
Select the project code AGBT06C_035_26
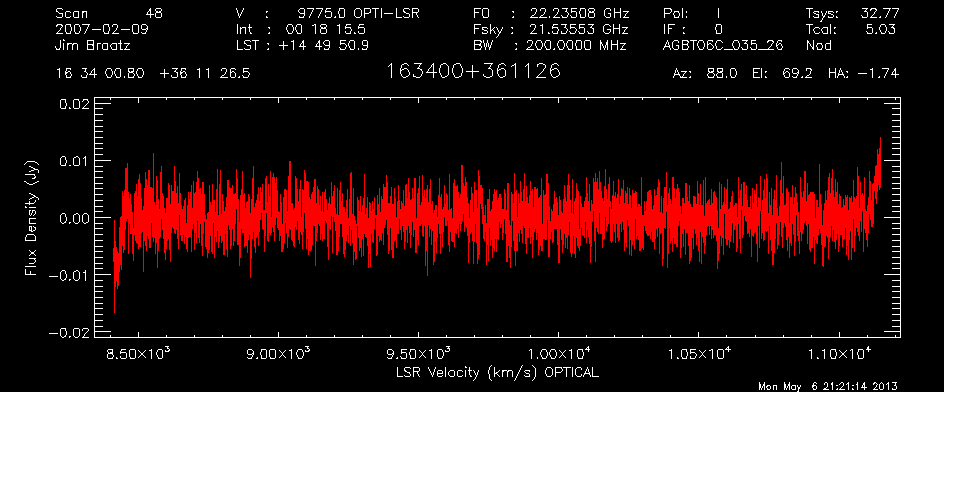coord(723,45)
